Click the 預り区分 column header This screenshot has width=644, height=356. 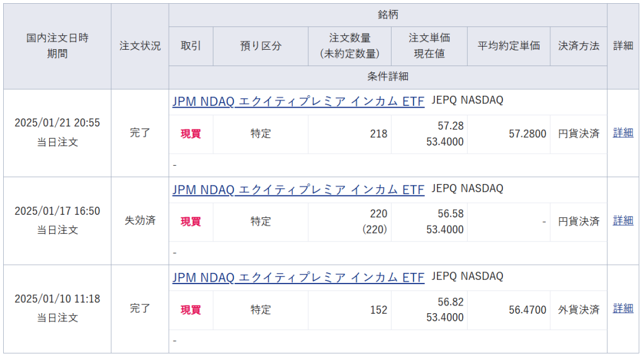point(261,46)
